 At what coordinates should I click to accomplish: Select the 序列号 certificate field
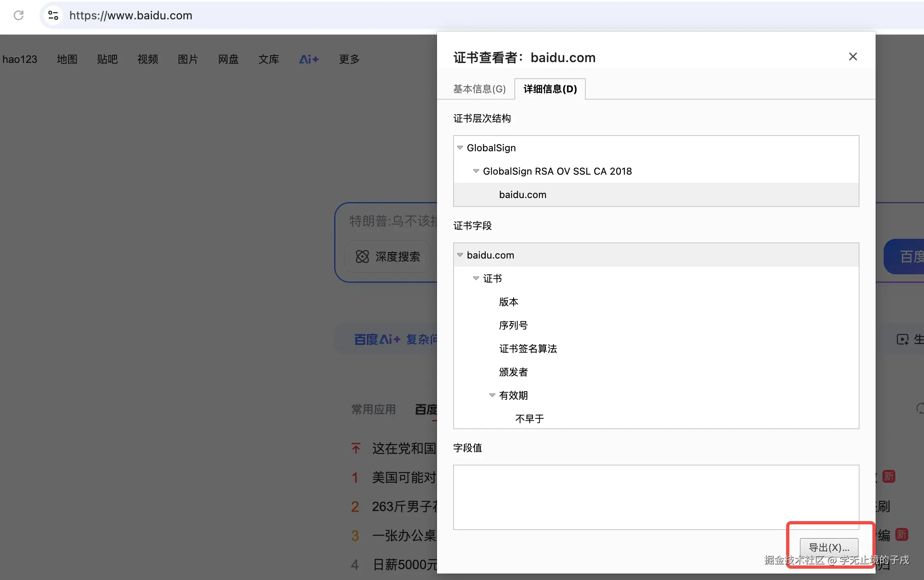(x=513, y=325)
